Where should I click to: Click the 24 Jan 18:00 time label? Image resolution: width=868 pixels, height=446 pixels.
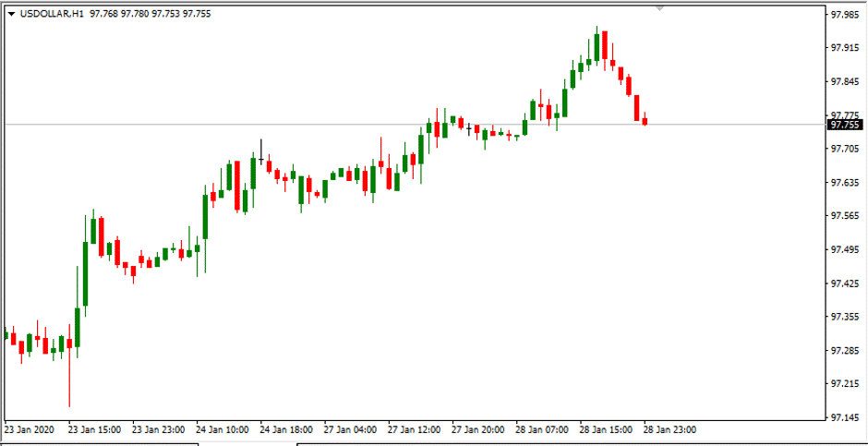coord(287,429)
